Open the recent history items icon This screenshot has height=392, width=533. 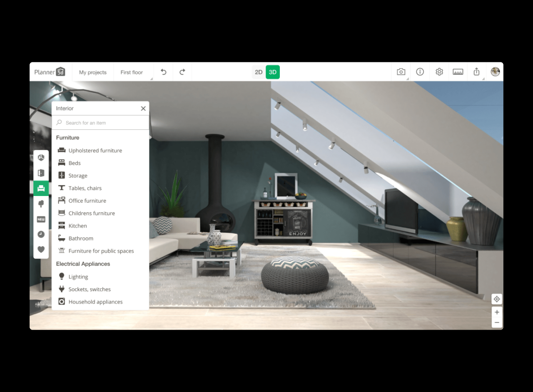41,234
